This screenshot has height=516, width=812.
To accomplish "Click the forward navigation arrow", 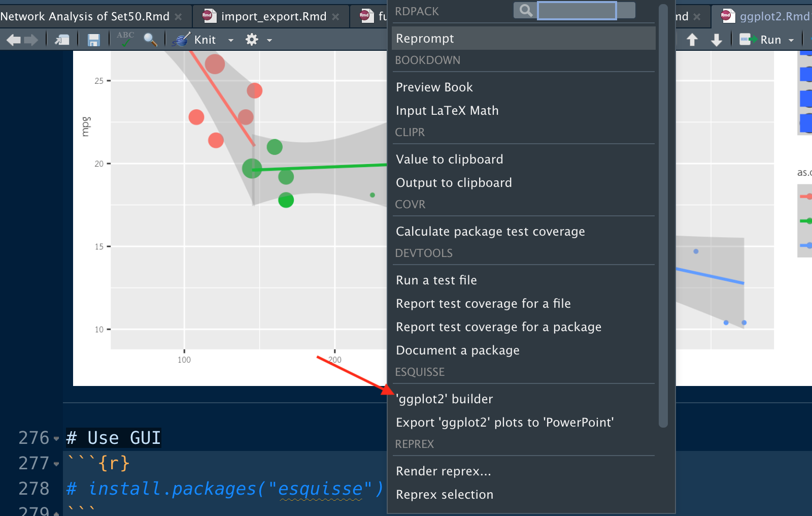I will coord(31,40).
